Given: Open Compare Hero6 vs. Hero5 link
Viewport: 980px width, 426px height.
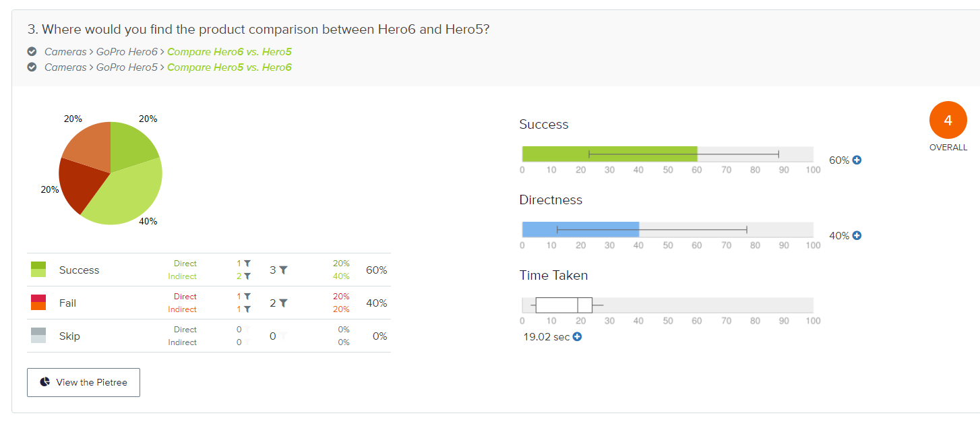Looking at the screenshot, I should pos(229,52).
